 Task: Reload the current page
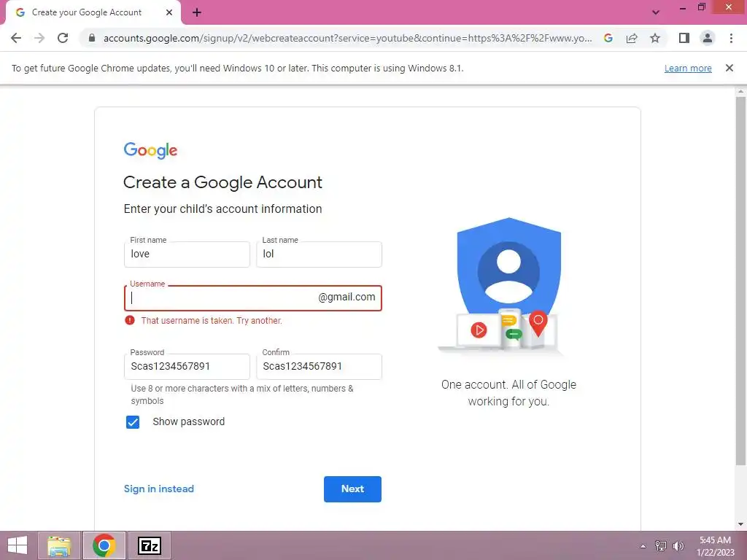pos(63,38)
